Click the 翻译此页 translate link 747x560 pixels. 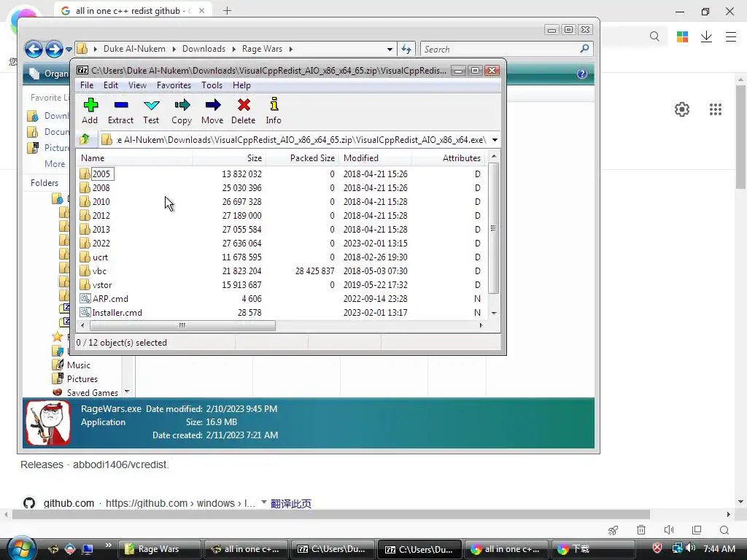coord(290,503)
